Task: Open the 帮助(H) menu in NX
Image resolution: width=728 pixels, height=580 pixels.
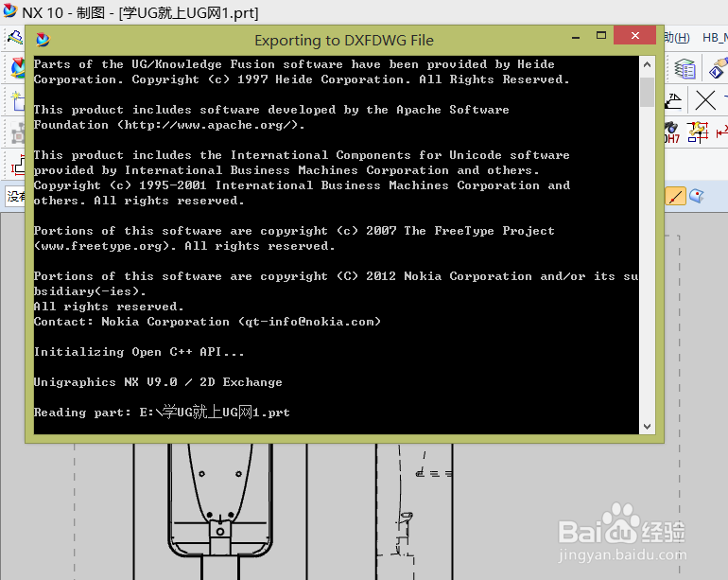Action: click(677, 38)
